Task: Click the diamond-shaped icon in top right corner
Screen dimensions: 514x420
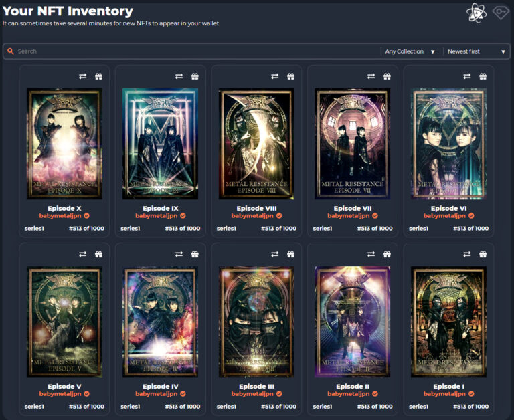Action: pyautogui.click(x=501, y=12)
